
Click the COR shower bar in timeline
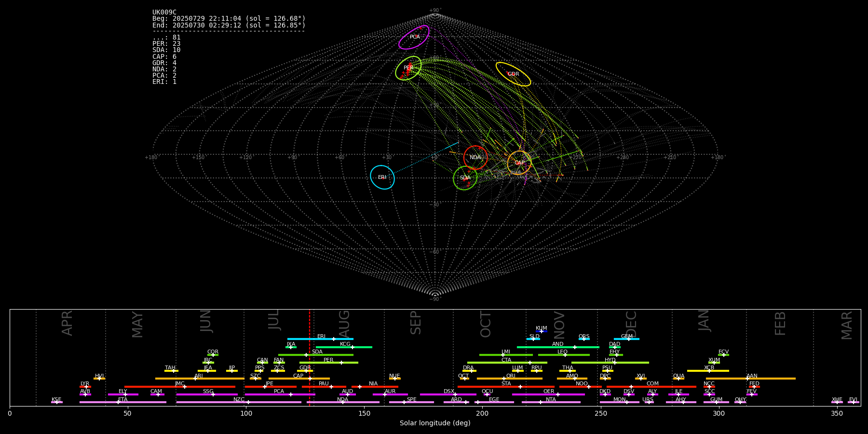click(213, 355)
